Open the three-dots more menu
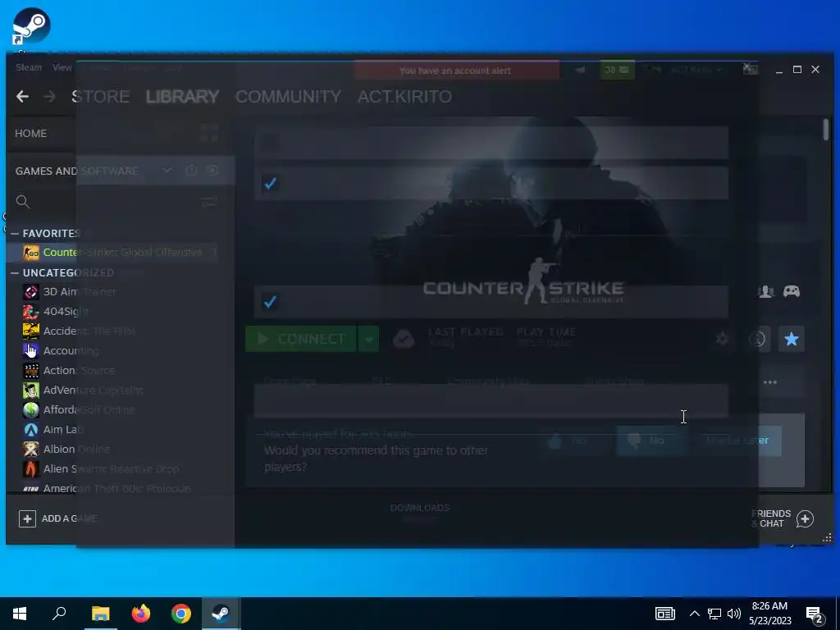Viewport: 840px width, 630px height. pyautogui.click(x=769, y=382)
